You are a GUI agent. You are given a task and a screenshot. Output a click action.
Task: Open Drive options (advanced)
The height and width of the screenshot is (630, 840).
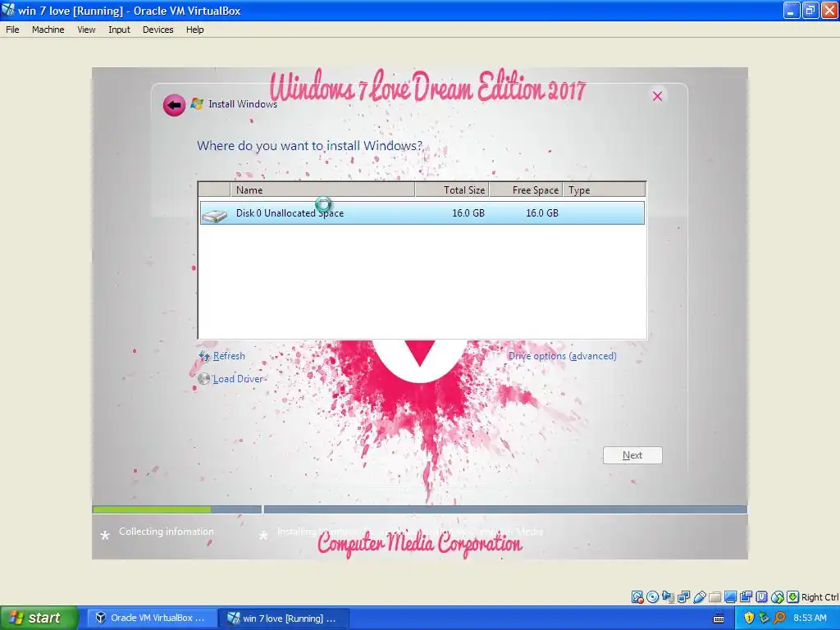click(x=563, y=356)
